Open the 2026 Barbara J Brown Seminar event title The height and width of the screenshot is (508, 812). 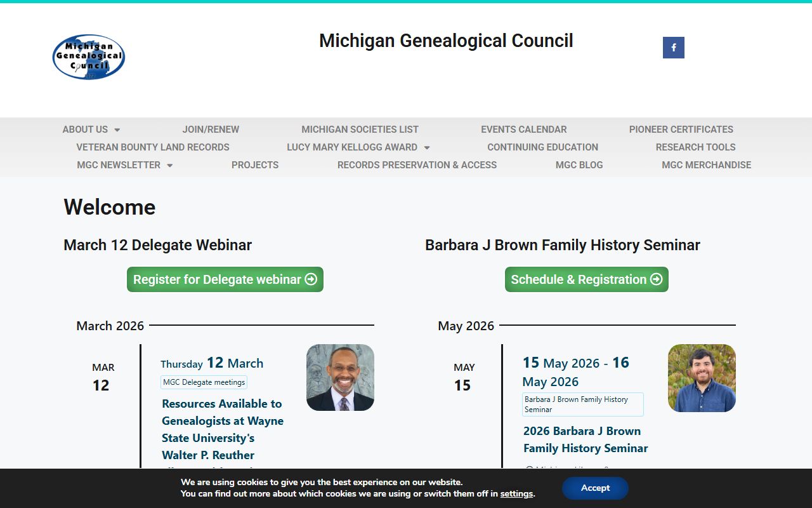pos(586,439)
